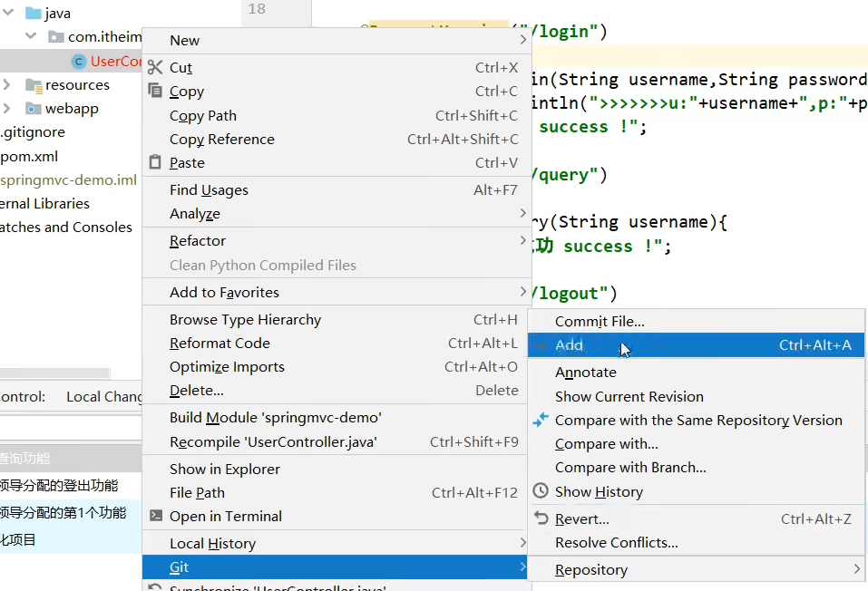
Task: Expand the resources folder node
Action: [x=7, y=84]
